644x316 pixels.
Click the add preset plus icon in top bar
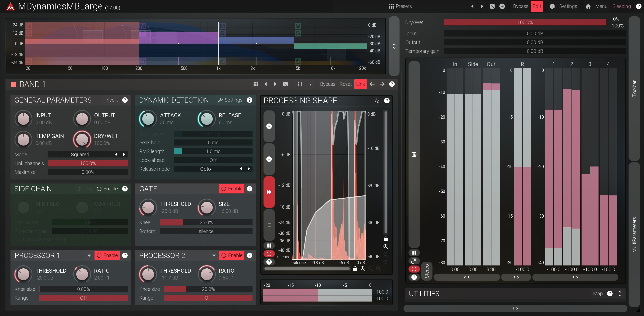[502, 6]
